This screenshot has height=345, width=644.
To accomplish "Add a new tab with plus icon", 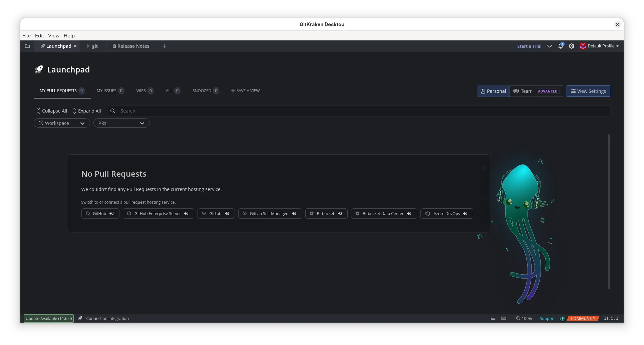I will (x=164, y=46).
